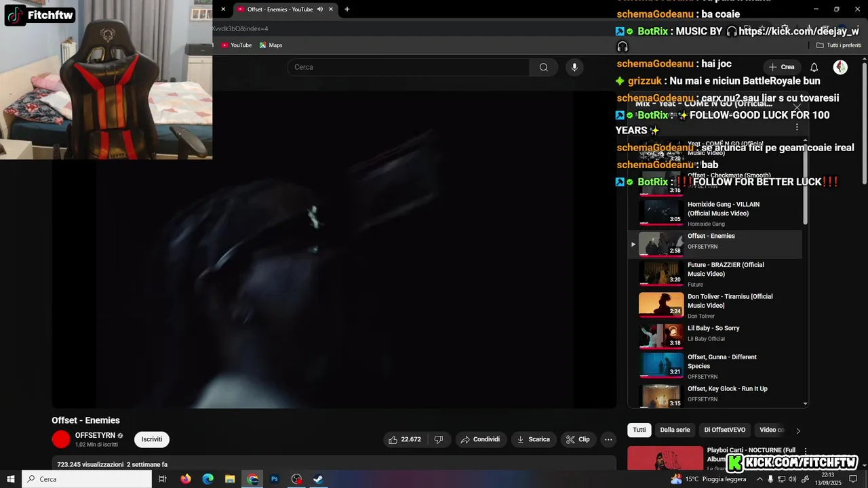The image size is (868, 488).
Task: Subscribe with the Iscriviti button
Action: point(152,439)
